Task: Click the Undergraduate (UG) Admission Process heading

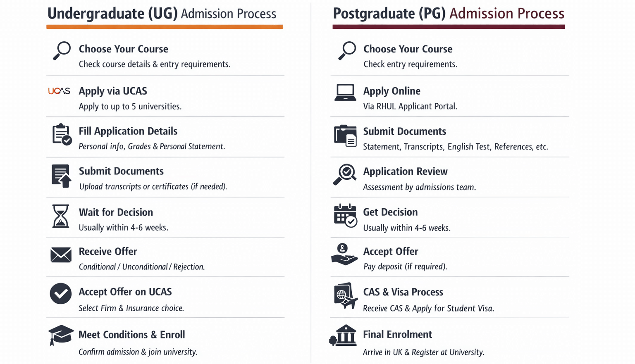Action: (162, 14)
